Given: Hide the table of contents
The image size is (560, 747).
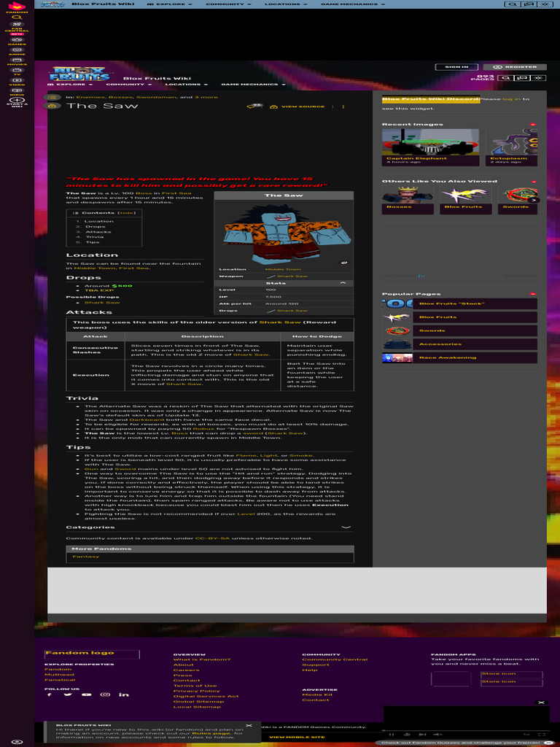Looking at the screenshot, I should [x=127, y=213].
